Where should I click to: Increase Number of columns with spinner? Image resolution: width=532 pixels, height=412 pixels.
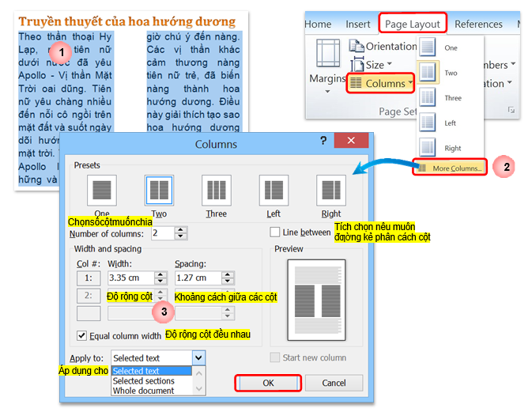coord(182,230)
